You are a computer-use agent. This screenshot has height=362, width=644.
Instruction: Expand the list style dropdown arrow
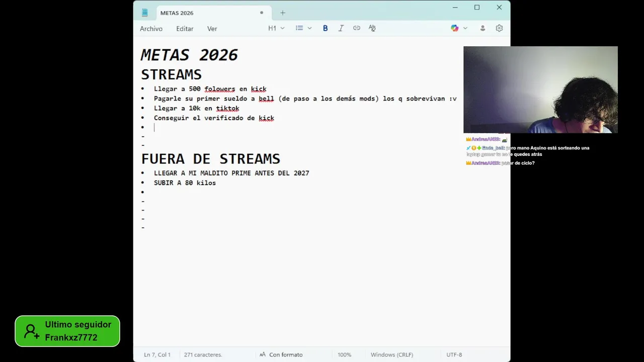pyautogui.click(x=309, y=28)
